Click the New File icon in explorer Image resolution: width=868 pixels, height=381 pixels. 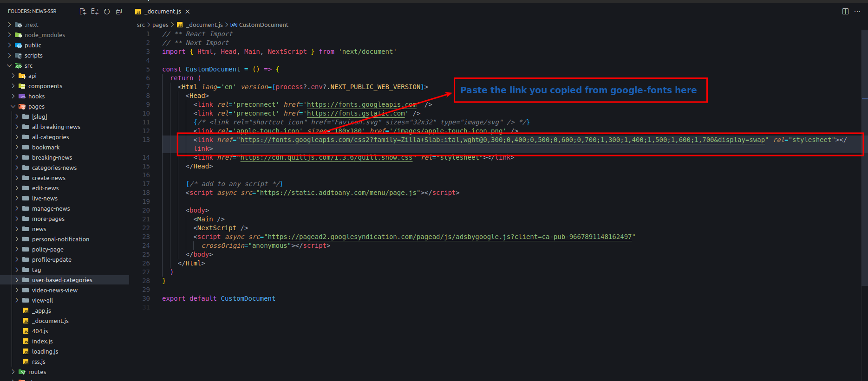pyautogui.click(x=83, y=12)
